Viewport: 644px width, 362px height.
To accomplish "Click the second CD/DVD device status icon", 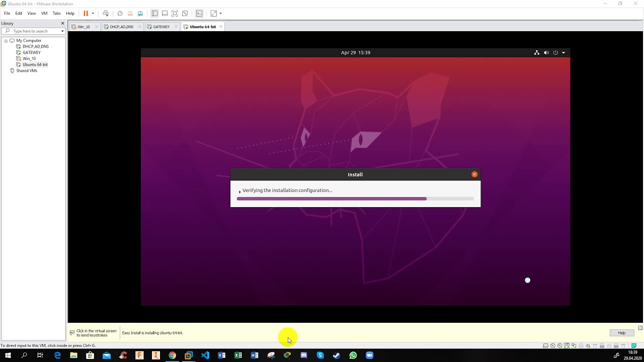I will (559, 345).
